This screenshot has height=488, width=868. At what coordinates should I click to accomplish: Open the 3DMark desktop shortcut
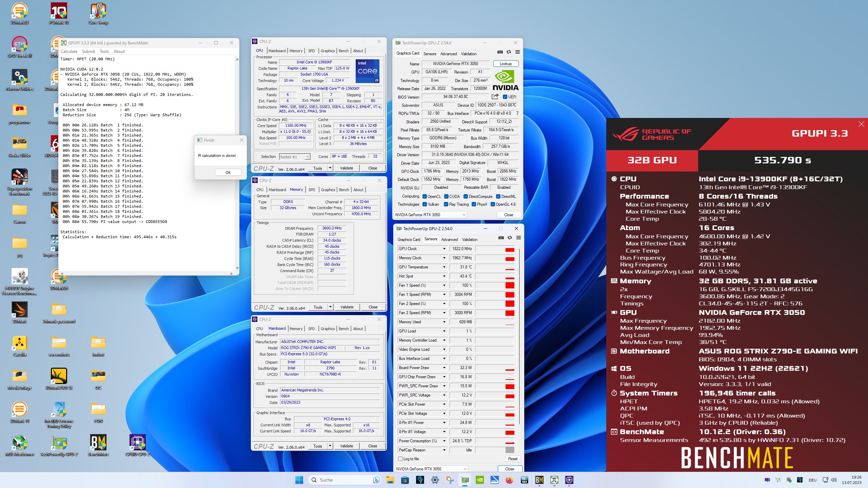(x=19, y=312)
